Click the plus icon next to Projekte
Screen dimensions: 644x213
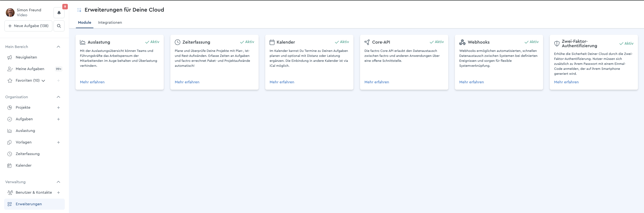pos(58,108)
